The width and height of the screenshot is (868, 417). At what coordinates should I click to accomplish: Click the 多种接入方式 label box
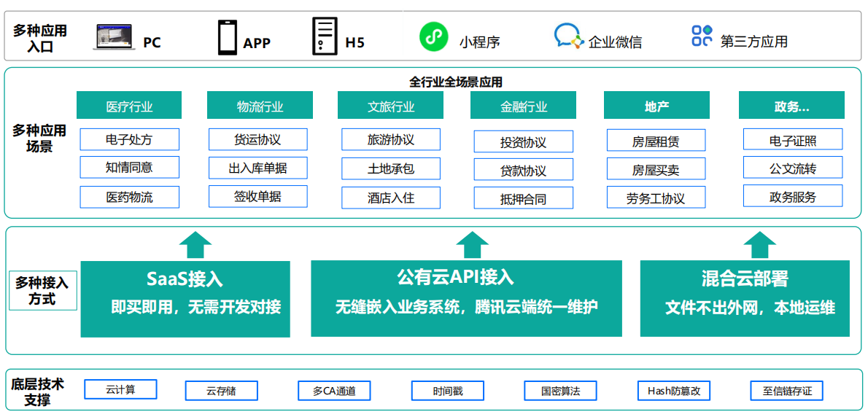(42, 292)
